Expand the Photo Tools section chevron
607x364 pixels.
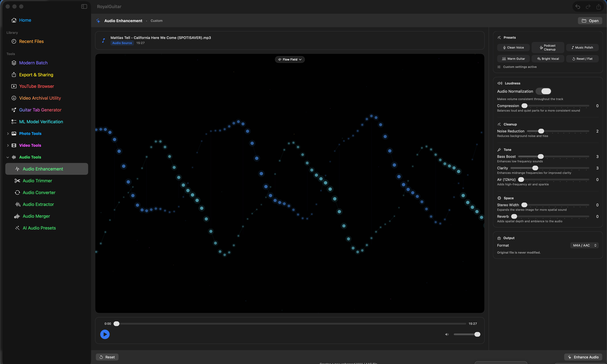[x=8, y=133]
